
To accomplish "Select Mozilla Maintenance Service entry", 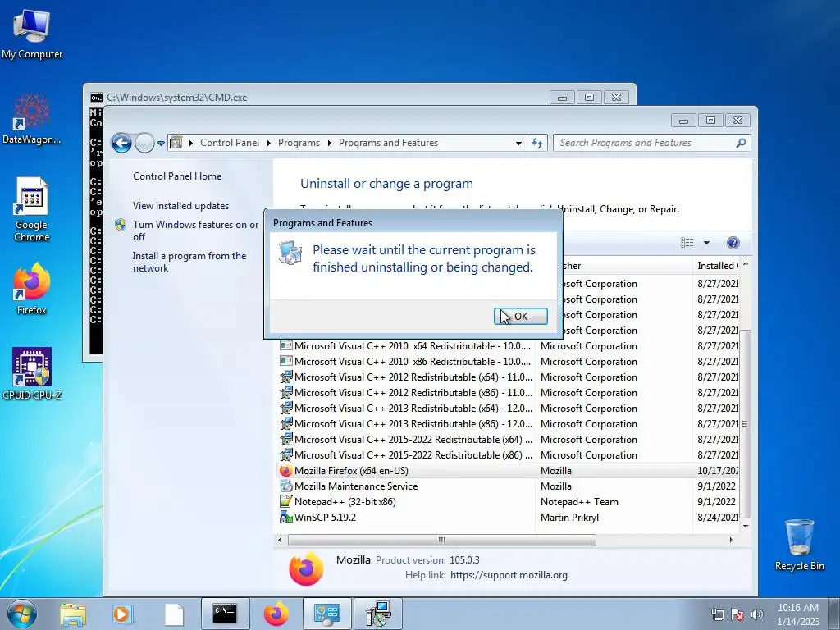I will tap(508, 486).
